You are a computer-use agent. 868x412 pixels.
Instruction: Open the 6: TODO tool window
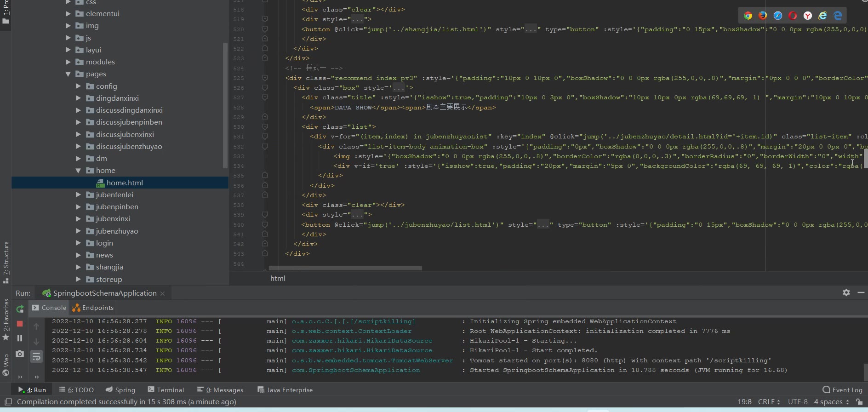pyautogui.click(x=76, y=390)
